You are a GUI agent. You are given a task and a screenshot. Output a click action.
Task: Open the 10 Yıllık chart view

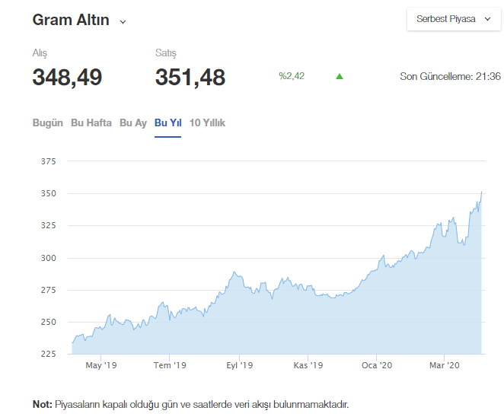pos(207,123)
